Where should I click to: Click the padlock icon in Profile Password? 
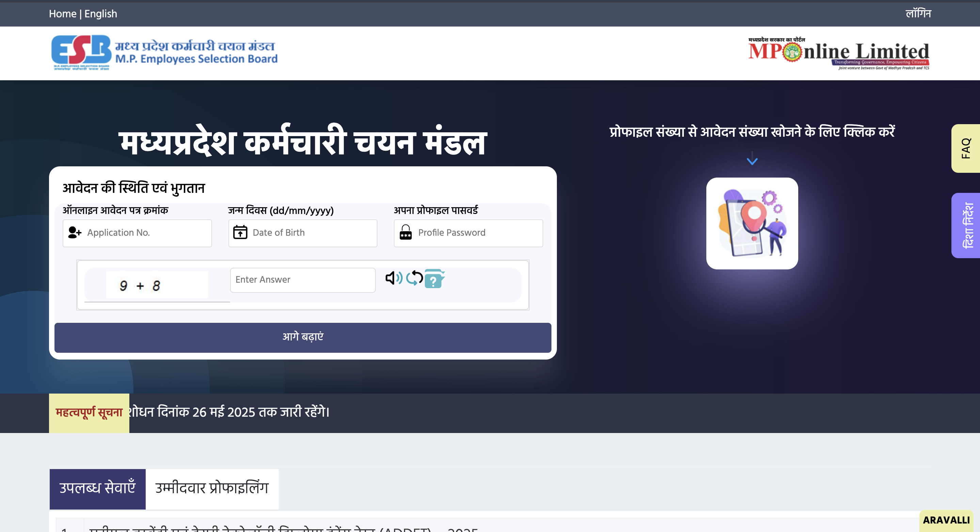pyautogui.click(x=405, y=232)
